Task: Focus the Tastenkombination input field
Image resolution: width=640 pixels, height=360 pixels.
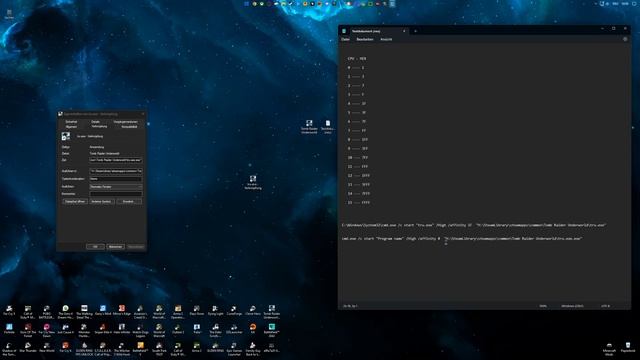Action: (x=116, y=179)
